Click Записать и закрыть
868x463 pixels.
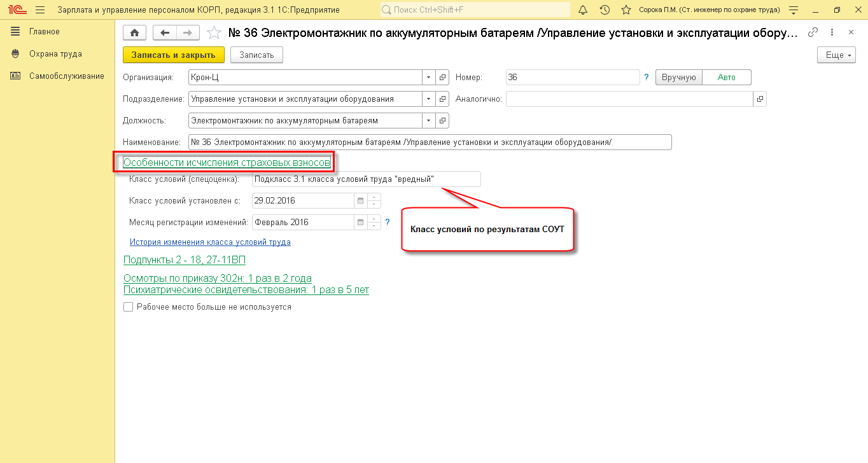click(174, 55)
